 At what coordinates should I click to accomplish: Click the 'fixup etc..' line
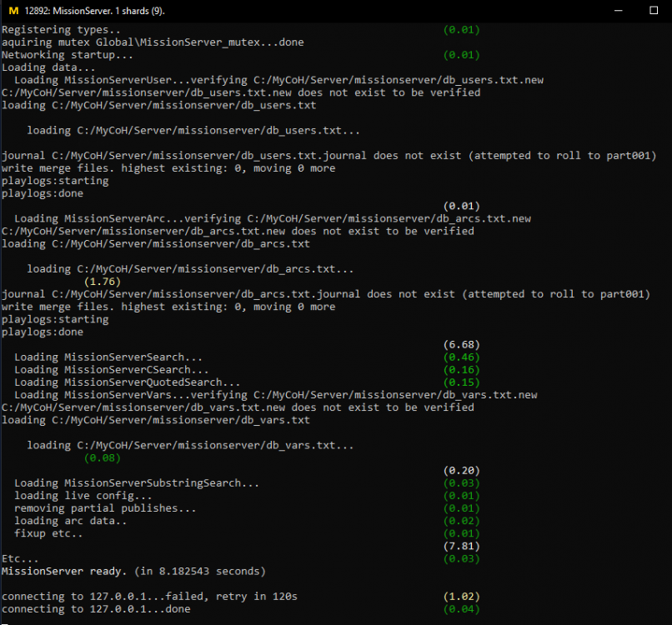tap(48, 532)
